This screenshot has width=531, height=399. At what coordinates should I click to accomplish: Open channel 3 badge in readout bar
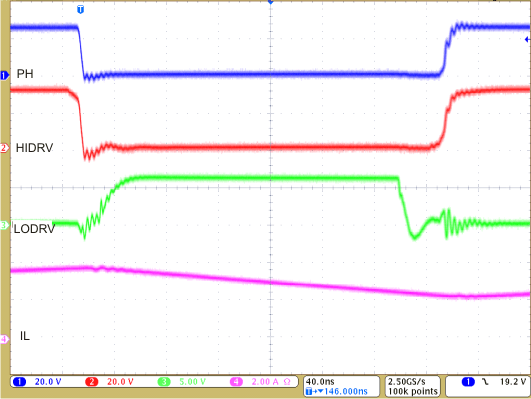pyautogui.click(x=164, y=382)
